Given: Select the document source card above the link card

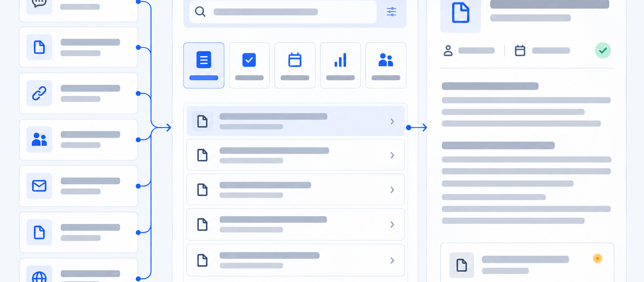Looking at the screenshot, I should click(x=78, y=47).
